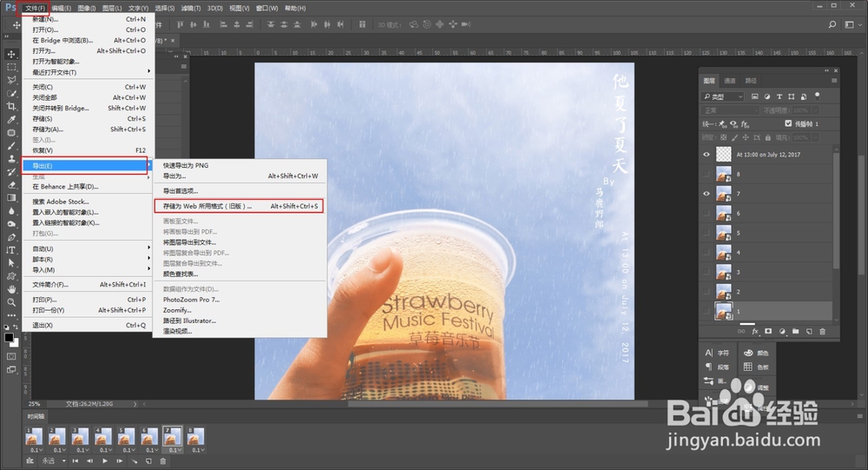Select frame 8 thumbnail in timeline

[x=195, y=436]
